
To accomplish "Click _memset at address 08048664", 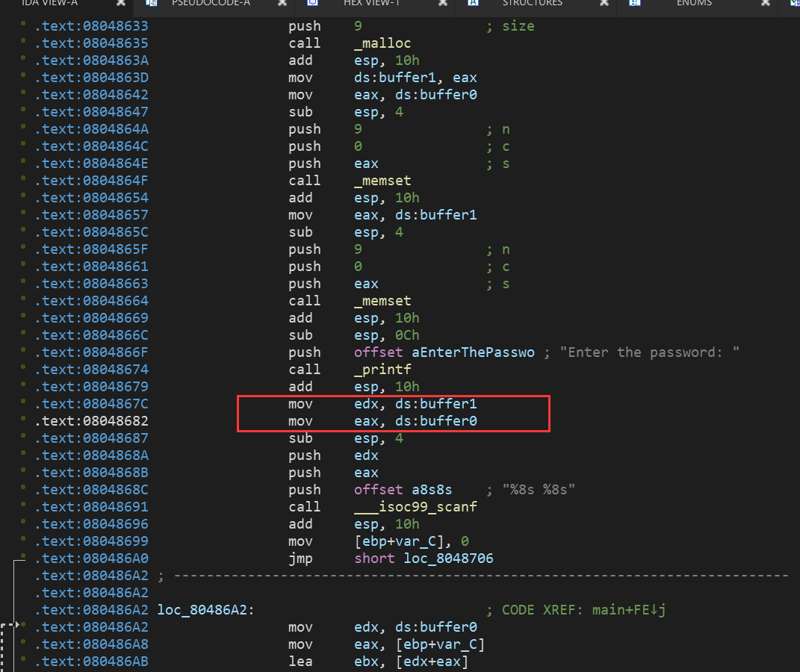I will coord(382,301).
